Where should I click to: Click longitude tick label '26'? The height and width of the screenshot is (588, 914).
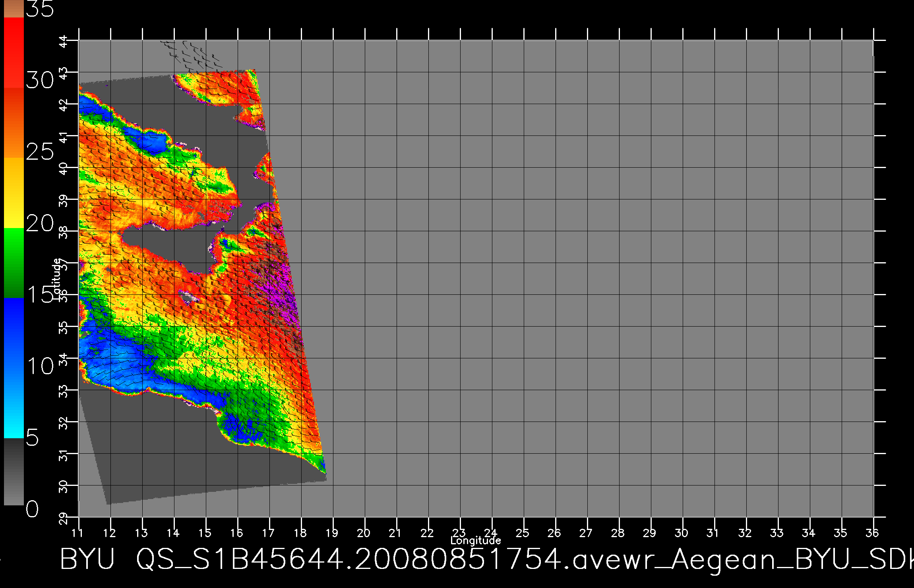(555, 532)
